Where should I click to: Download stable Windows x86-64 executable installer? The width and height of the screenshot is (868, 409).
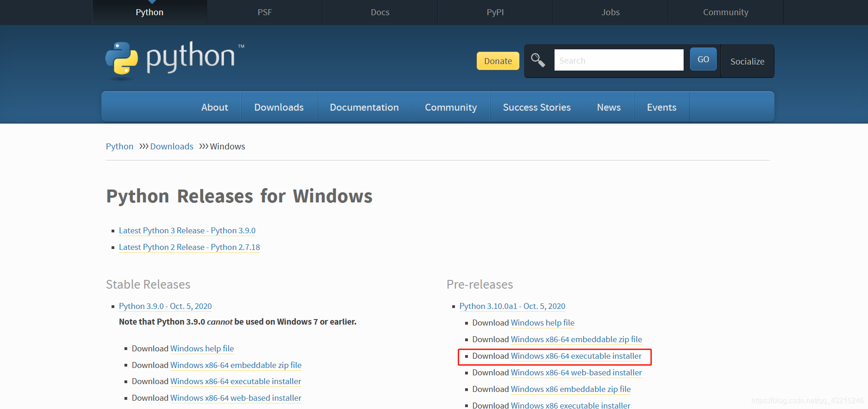tap(236, 381)
